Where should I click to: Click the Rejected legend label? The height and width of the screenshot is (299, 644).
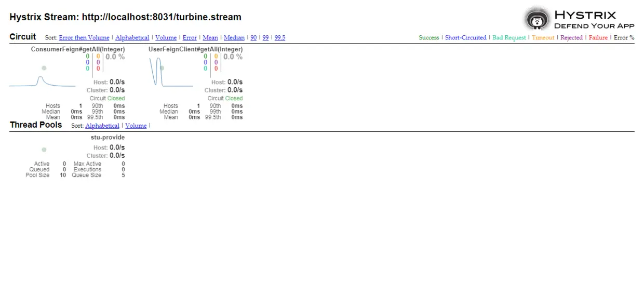click(x=571, y=38)
